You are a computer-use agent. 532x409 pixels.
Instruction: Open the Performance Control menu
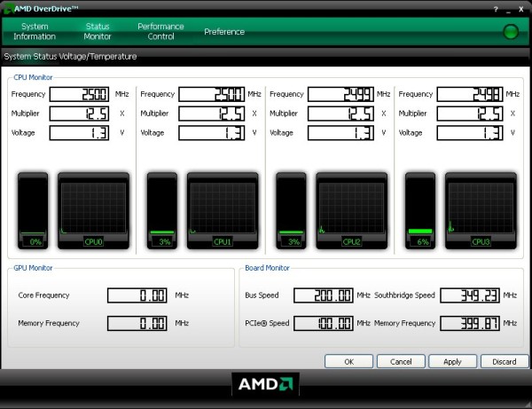click(160, 31)
